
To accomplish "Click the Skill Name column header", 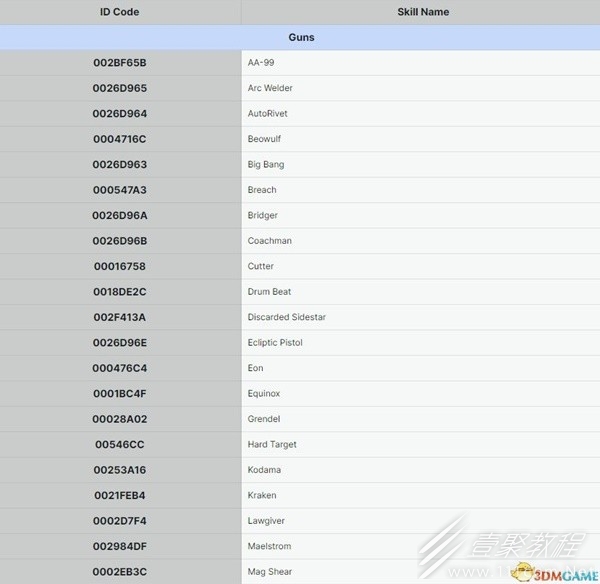I will point(423,12).
